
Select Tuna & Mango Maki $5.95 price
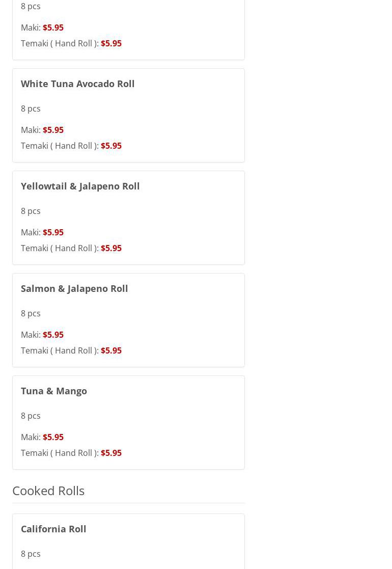(x=53, y=437)
